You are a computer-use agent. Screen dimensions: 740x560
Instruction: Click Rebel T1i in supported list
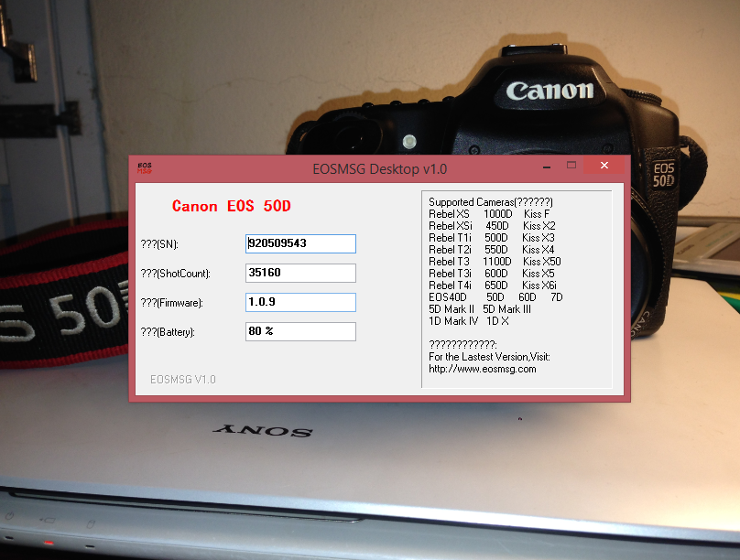tap(450, 238)
